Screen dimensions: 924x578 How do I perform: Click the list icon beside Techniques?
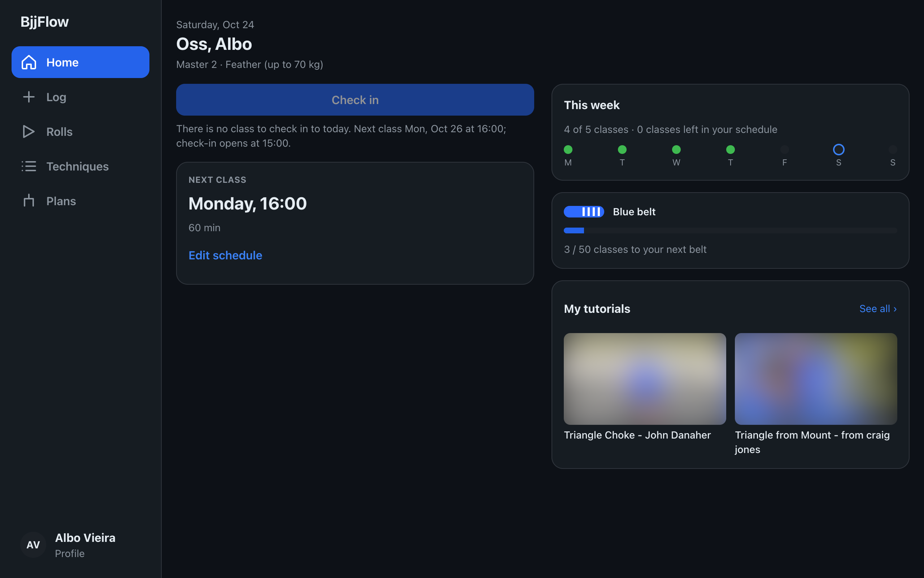29,166
